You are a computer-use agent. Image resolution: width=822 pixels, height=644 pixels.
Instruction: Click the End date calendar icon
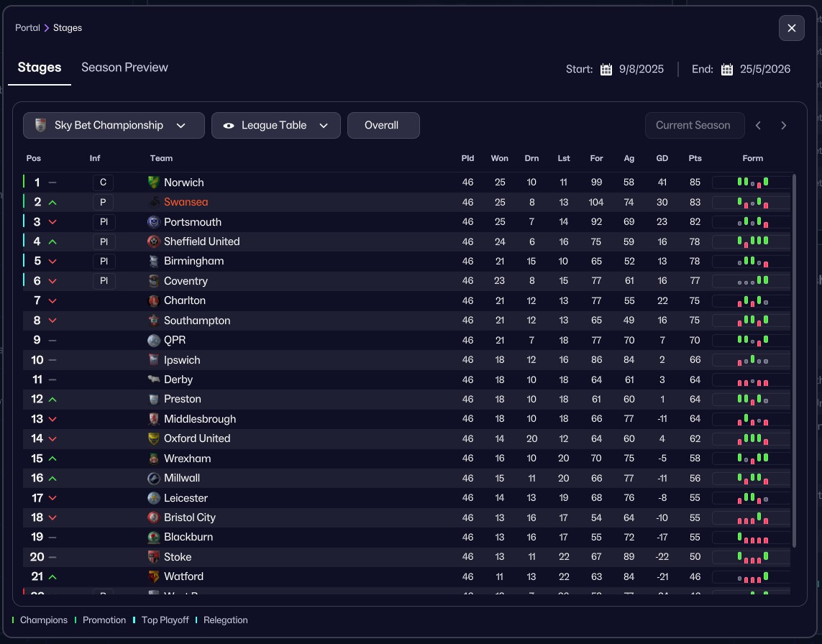pos(727,70)
